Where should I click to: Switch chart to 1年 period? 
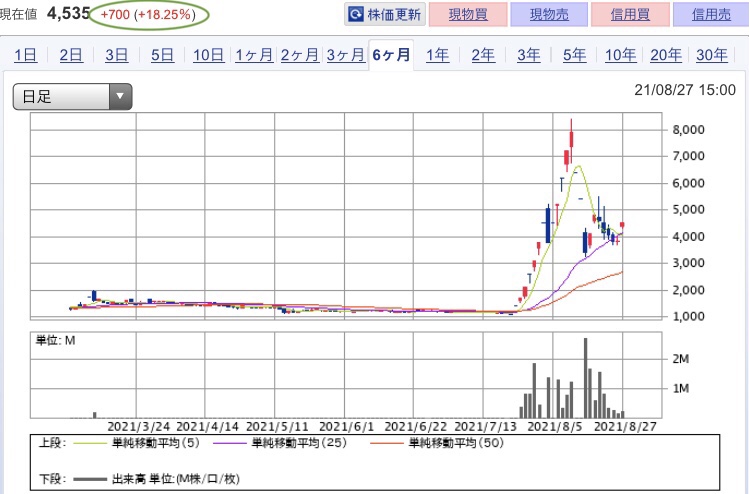[x=438, y=55]
